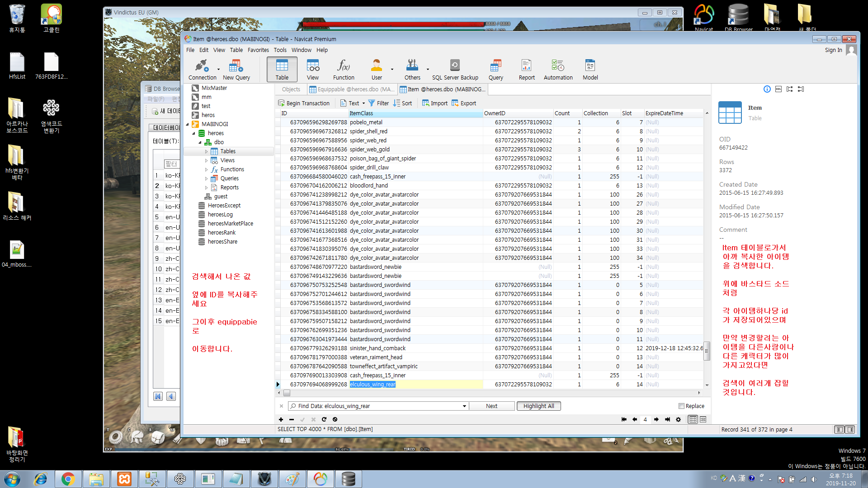Screen dimensions: 868x488
Task: Collapse the MABINOGI connection node
Action: pos(188,124)
